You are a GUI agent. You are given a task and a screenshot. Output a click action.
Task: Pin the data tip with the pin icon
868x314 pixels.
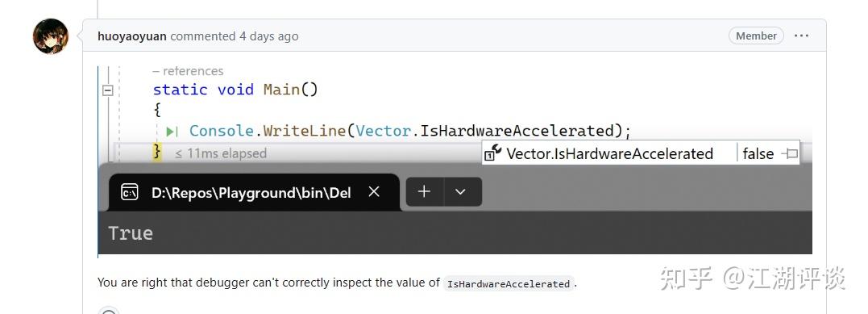click(x=789, y=153)
